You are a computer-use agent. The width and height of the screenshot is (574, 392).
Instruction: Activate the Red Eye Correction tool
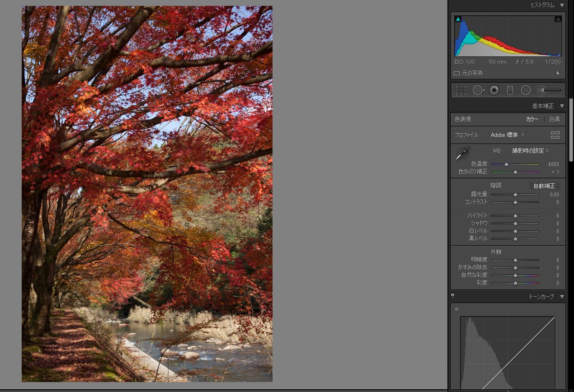[x=494, y=90]
